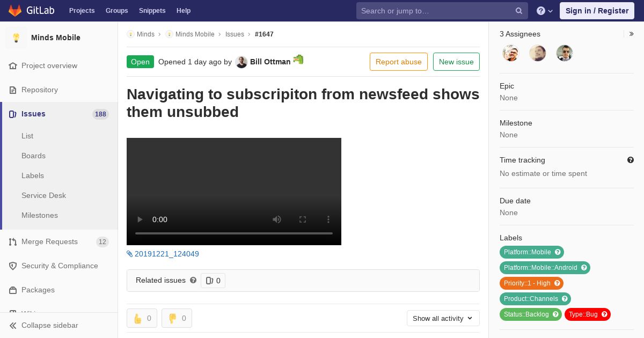This screenshot has height=338, width=644.
Task: Open Projects in top navigation
Action: 82,11
